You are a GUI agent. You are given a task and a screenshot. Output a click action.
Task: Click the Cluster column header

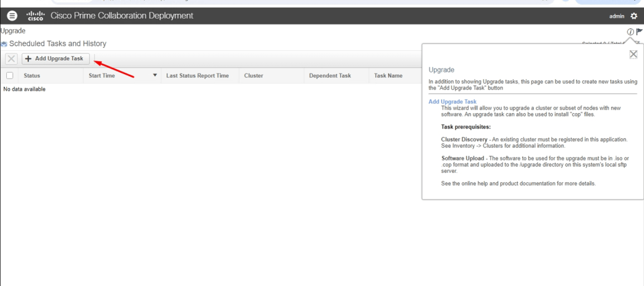click(253, 75)
